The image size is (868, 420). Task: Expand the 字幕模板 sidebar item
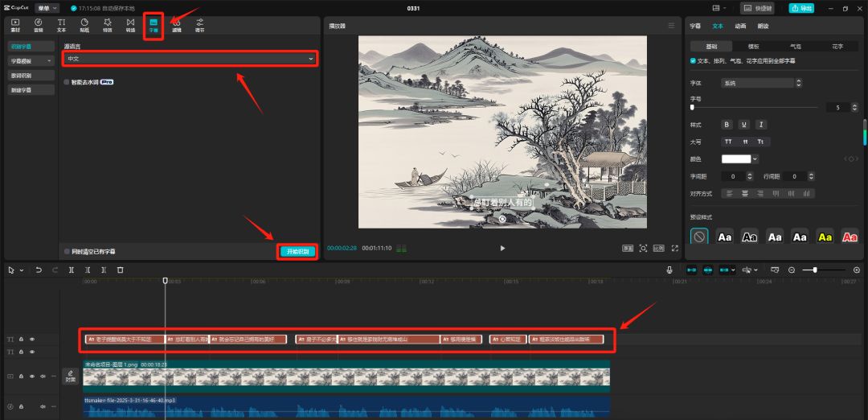(x=32, y=60)
